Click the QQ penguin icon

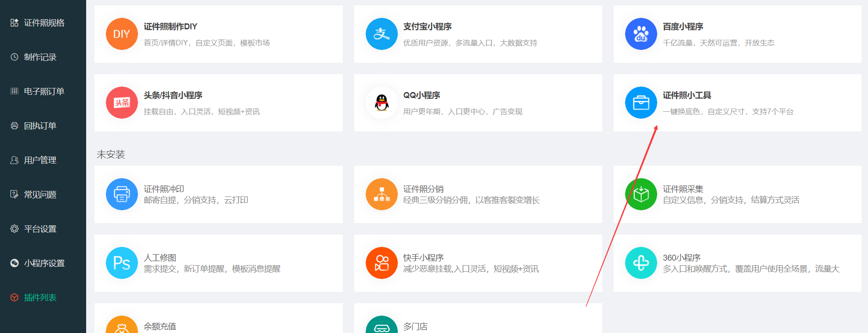[x=382, y=103]
